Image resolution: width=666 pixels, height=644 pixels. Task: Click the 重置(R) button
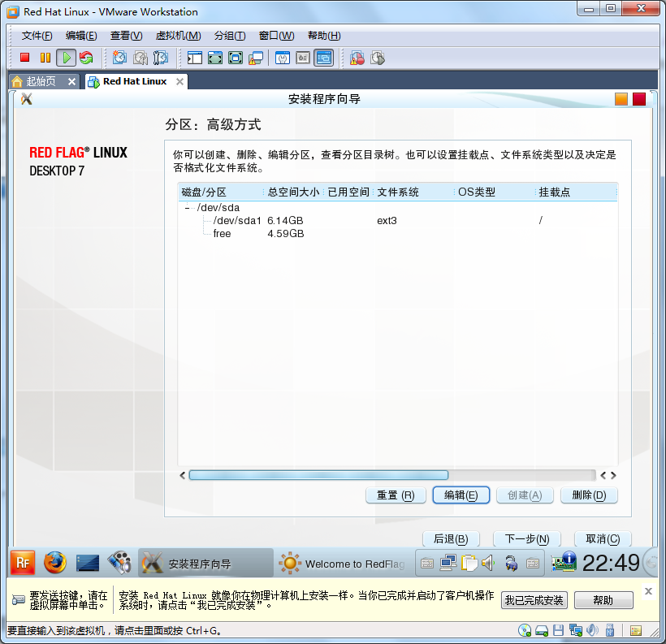tap(396, 495)
